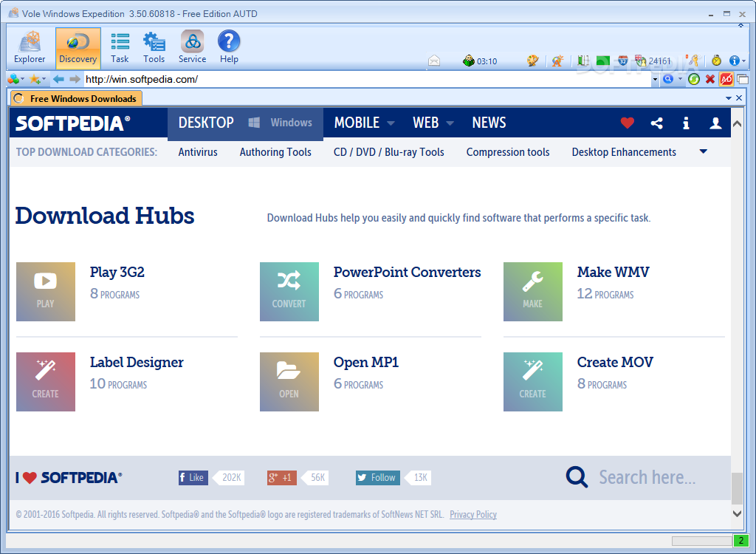Expand the tab list dropdown arrow
Image resolution: width=756 pixels, height=554 pixels.
coord(729,98)
